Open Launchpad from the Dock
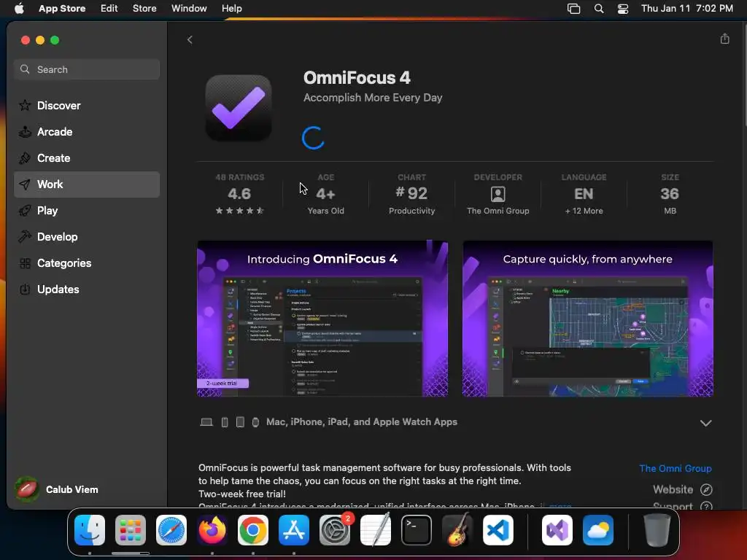 tap(131, 530)
